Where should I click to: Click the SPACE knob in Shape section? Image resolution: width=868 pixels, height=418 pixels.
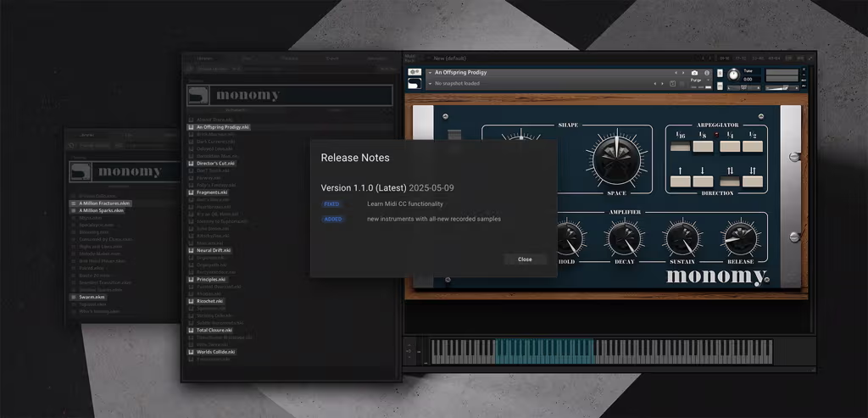pyautogui.click(x=617, y=160)
